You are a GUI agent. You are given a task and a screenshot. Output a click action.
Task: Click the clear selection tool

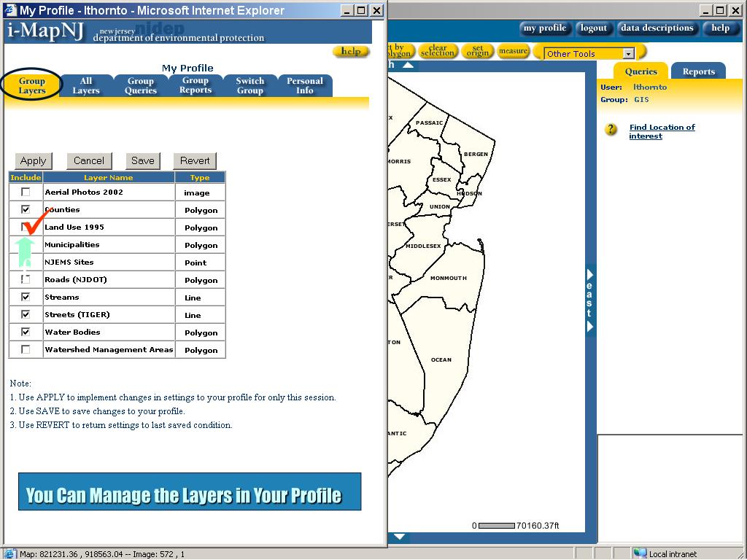point(438,51)
